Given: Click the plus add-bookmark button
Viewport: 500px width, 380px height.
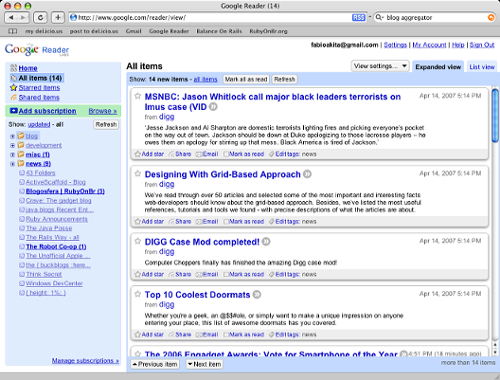Looking at the screenshot, I should click(x=58, y=17).
